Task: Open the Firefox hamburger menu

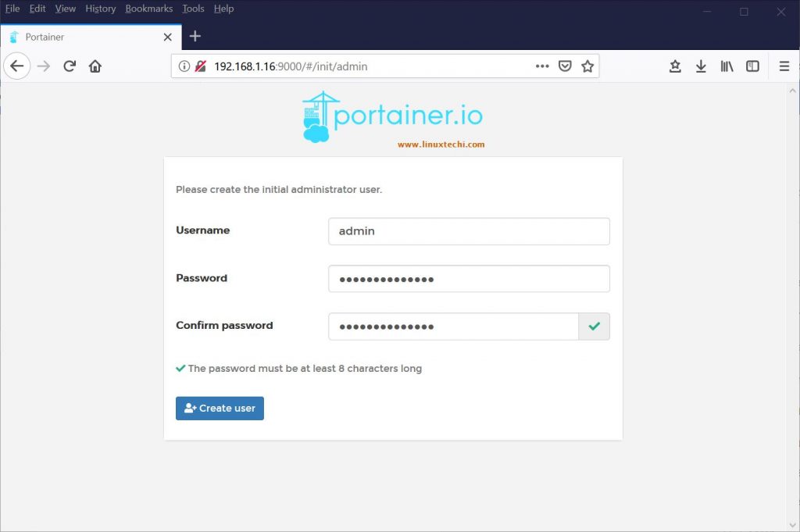Action: [x=784, y=66]
